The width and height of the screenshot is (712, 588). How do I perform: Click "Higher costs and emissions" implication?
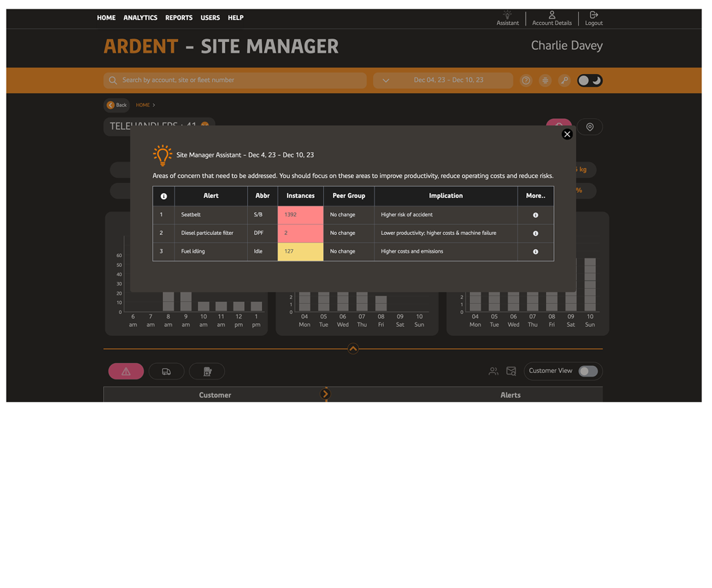pos(412,251)
